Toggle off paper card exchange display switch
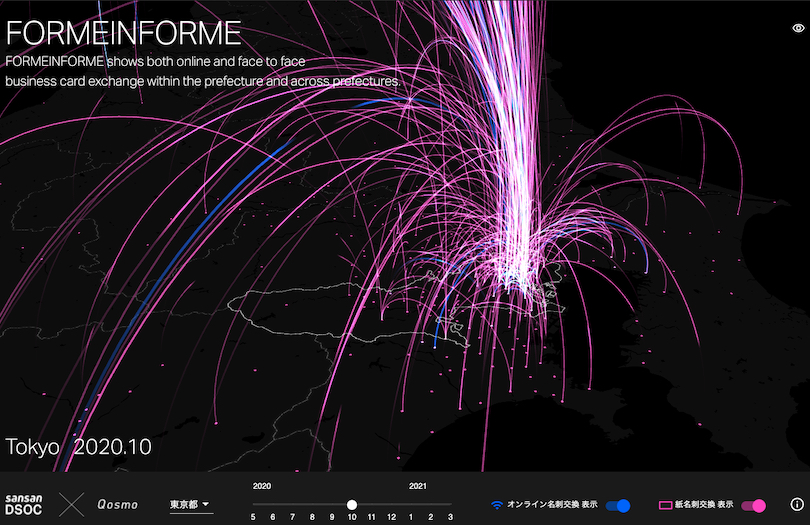Viewport: 810px width, 525px height. [x=754, y=505]
